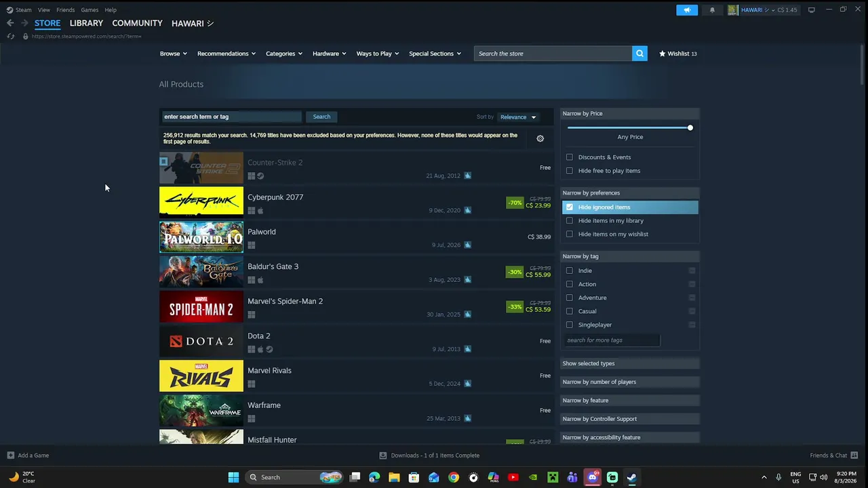
Task: Open the Recommendations dropdown
Action: click(x=226, y=54)
